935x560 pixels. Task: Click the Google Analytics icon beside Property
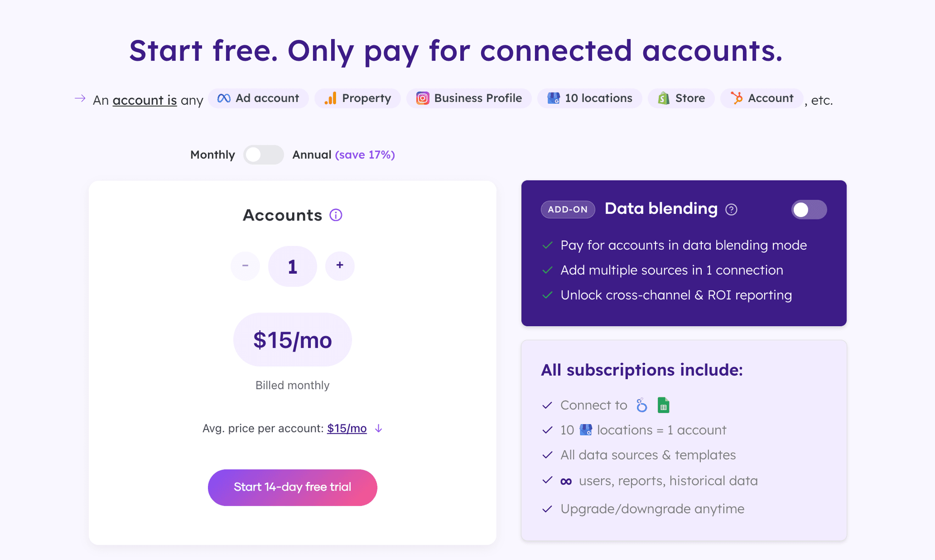331,98
